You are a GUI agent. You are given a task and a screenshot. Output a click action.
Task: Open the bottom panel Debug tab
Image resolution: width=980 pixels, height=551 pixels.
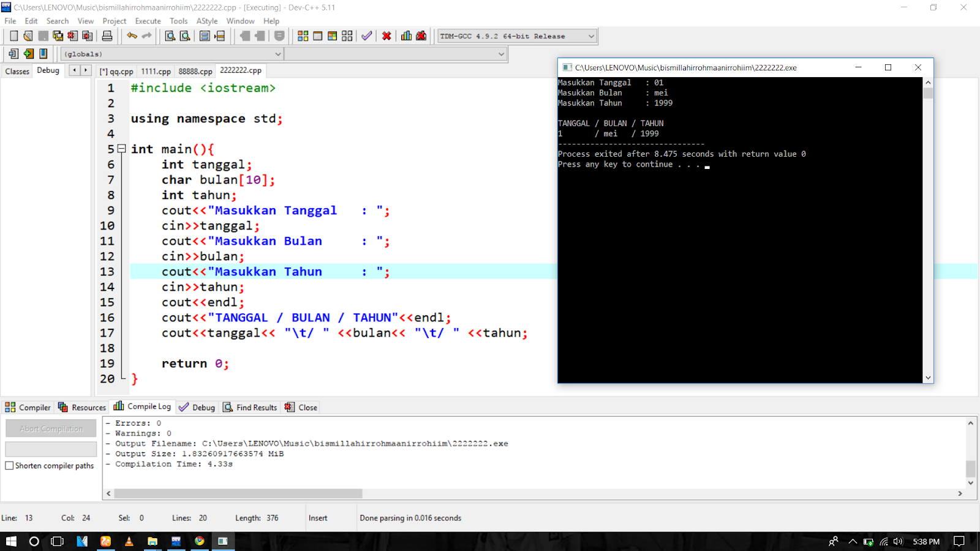(197, 408)
